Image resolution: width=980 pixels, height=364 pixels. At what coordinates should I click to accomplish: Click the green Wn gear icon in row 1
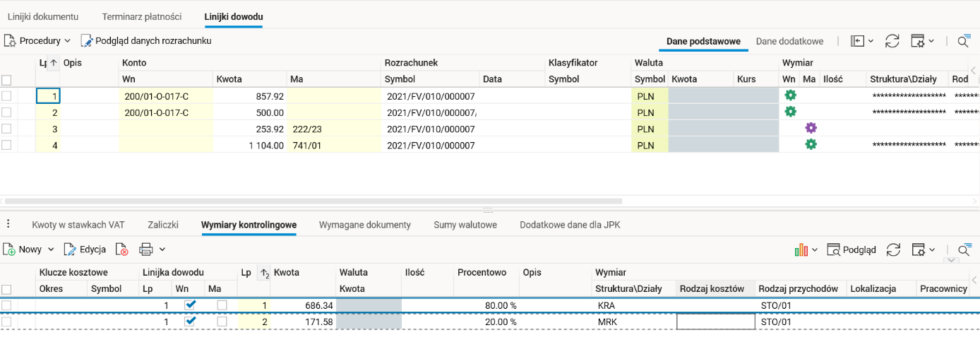pyautogui.click(x=790, y=95)
